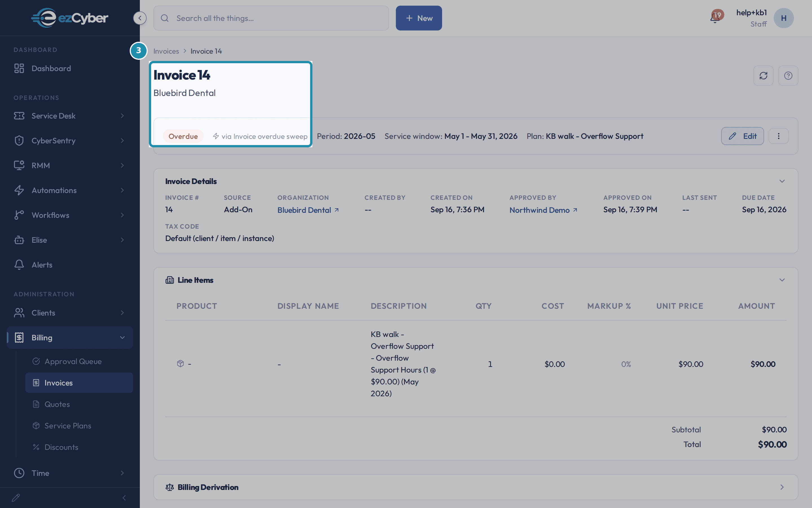Expand the RMM submenu chevron
This screenshot has width=812, height=508.
(122, 165)
